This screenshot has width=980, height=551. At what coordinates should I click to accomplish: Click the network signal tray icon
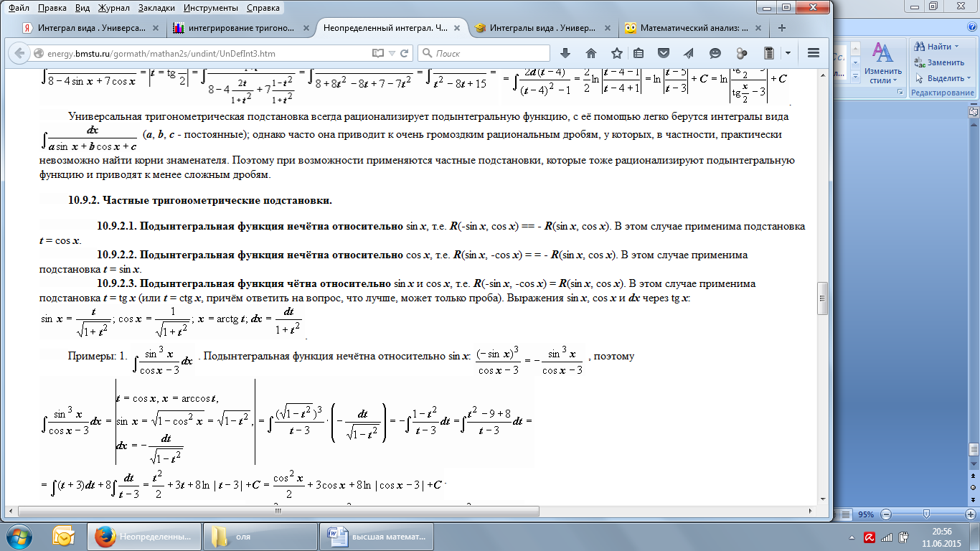[x=887, y=537]
